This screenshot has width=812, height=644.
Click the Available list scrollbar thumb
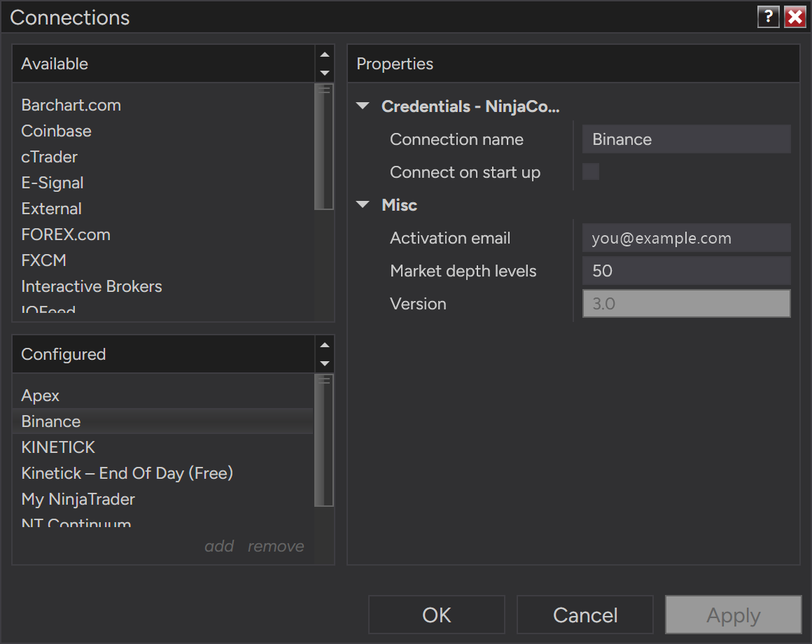tap(324, 147)
